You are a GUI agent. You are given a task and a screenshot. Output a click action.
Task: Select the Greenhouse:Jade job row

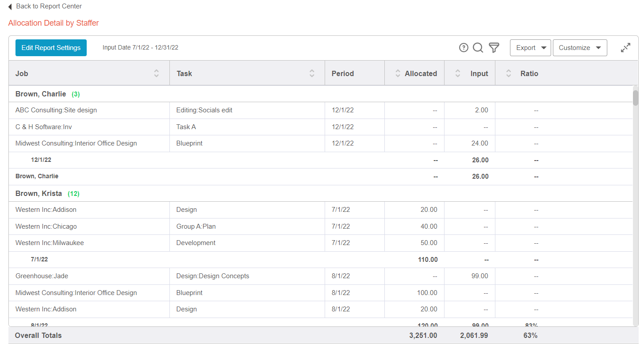pyautogui.click(x=42, y=276)
